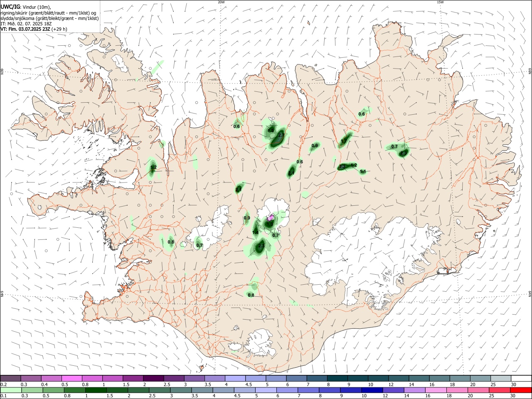Pick darkest purple swatch labelled 2 on snow scale
This screenshot has height=399, width=532.
point(153,379)
